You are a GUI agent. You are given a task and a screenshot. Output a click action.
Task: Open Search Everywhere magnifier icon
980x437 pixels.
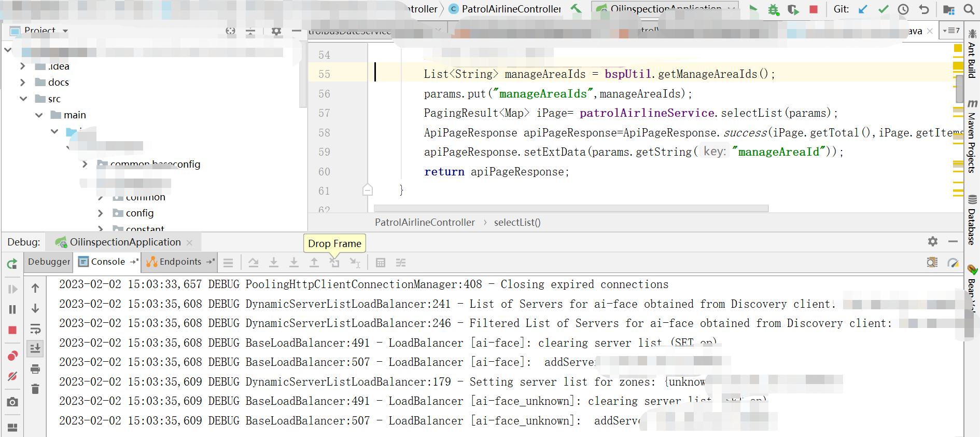pos(969,9)
